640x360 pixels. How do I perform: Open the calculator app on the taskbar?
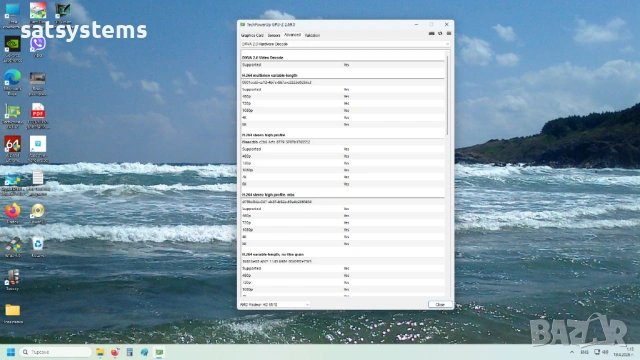click(x=130, y=352)
